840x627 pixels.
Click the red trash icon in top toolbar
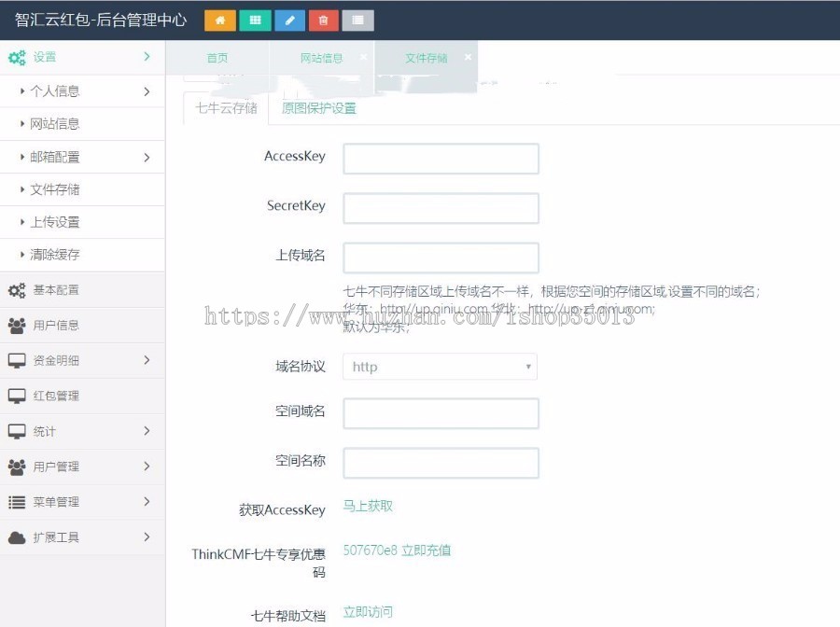tap(322, 20)
